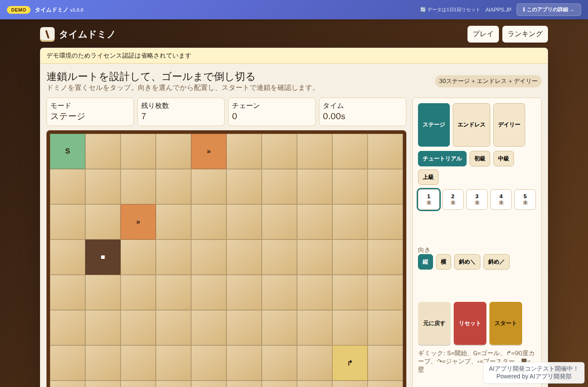Switch to Stage mode

click(x=434, y=125)
